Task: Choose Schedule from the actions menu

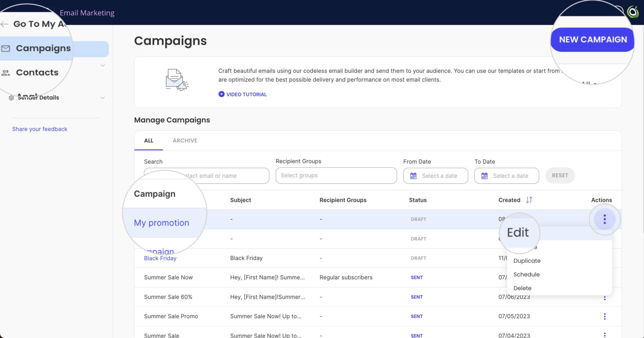Action: pos(526,275)
